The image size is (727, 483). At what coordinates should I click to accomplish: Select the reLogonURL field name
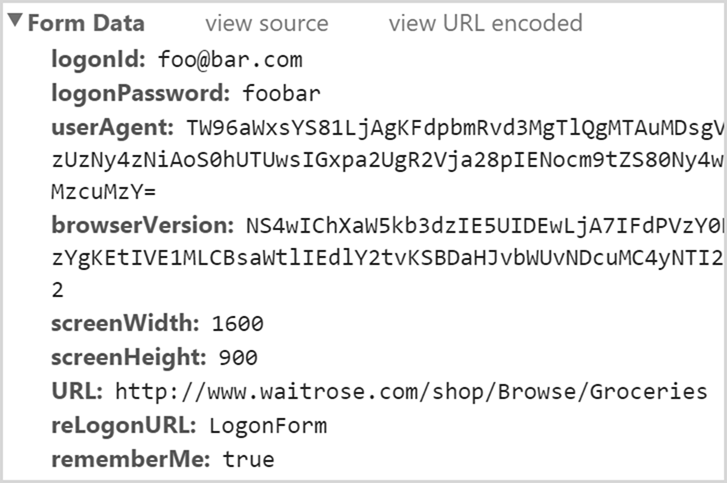coord(123,426)
